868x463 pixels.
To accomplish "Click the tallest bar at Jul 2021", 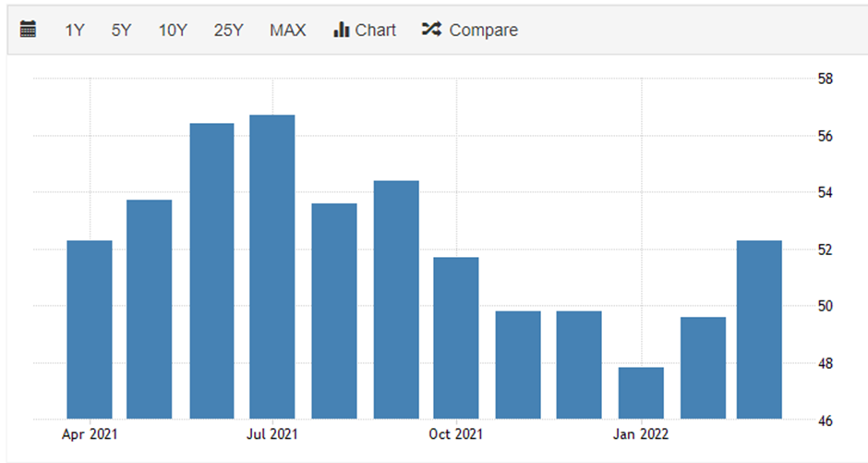I will coord(271,267).
